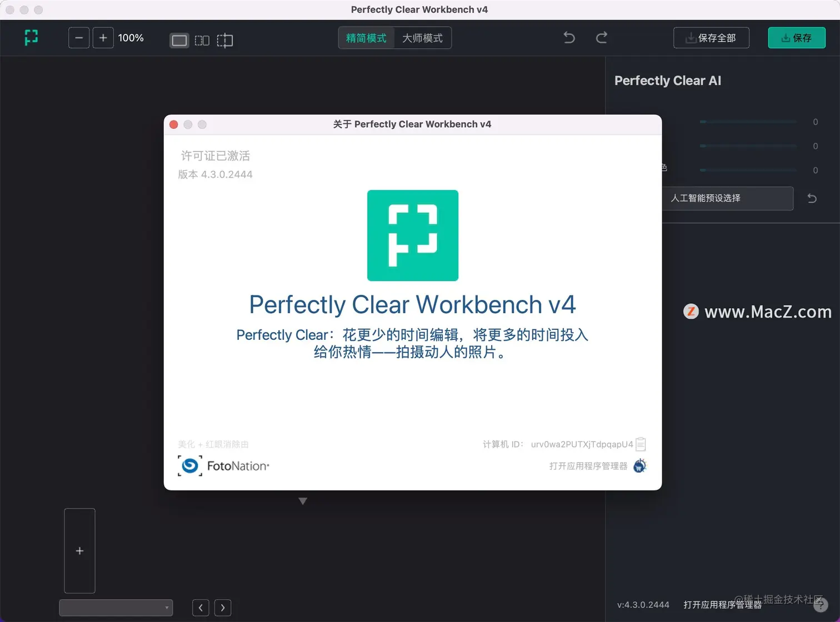Open help with the question mark icon
Image resolution: width=840 pixels, height=622 pixels.
coord(821,605)
